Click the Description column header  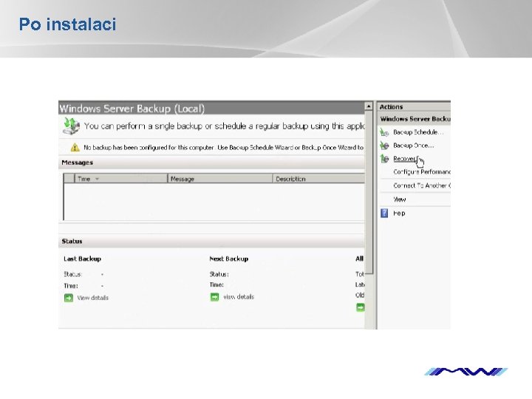click(318, 179)
